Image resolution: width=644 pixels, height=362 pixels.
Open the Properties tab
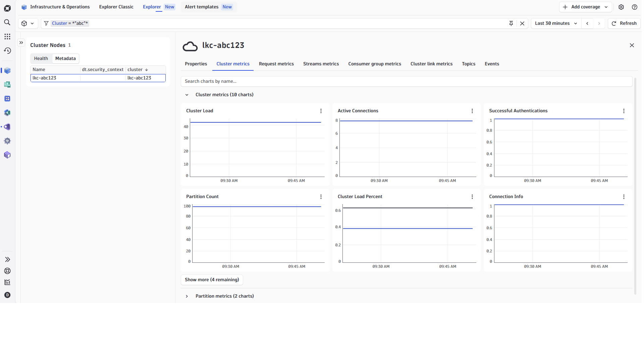(x=196, y=64)
